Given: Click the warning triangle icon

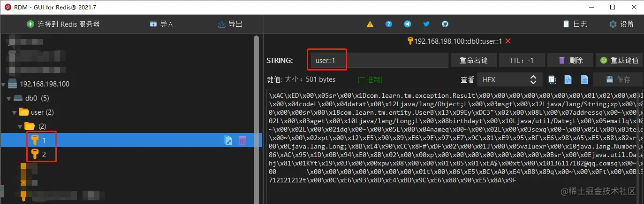Looking at the screenshot, I should [370, 24].
